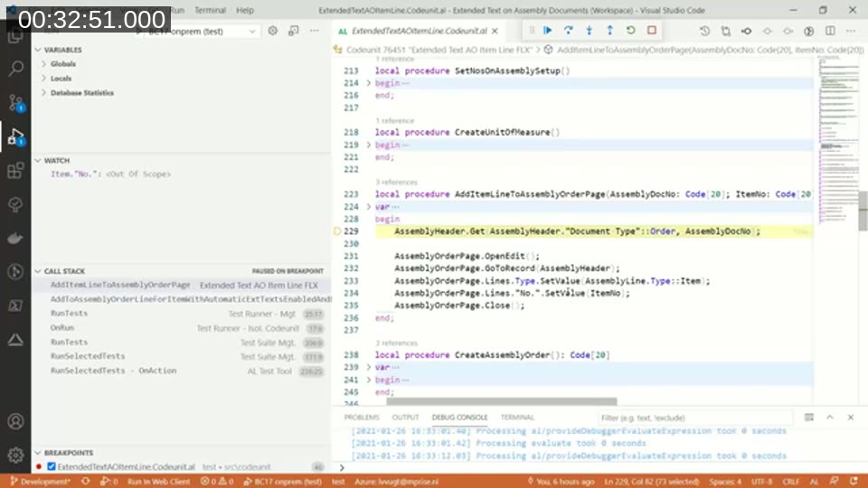Click Ln 229, Col 82 cursor position
Viewport: 868px width, 488px height.
point(652,482)
